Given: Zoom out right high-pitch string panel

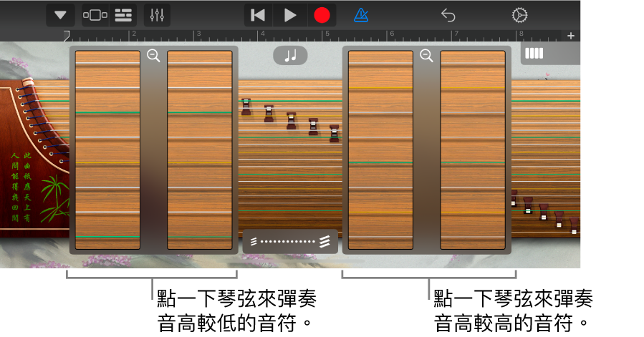Looking at the screenshot, I should click(426, 55).
